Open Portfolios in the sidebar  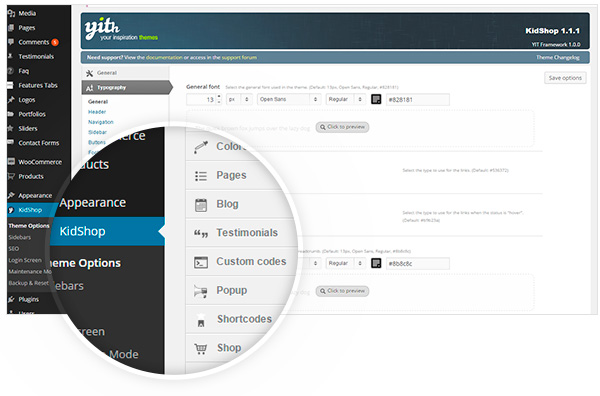pyautogui.click(x=32, y=114)
